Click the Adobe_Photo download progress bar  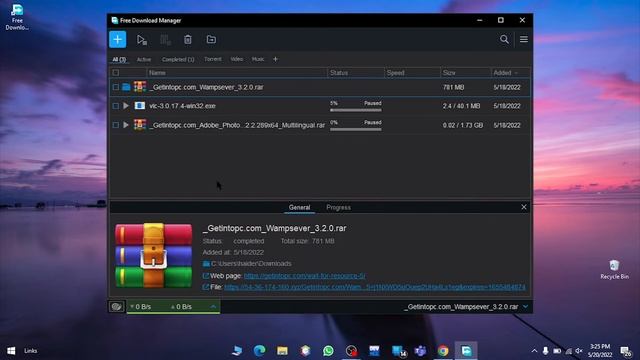(356, 129)
